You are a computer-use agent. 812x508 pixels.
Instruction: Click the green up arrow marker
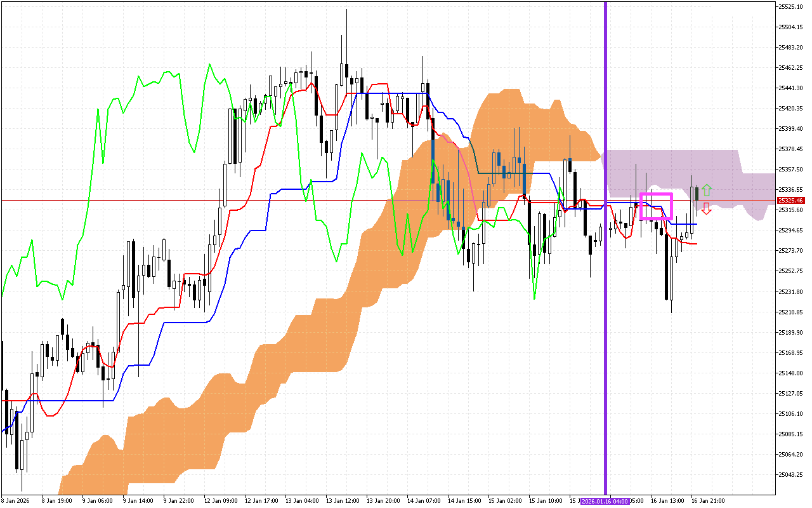pyautogui.click(x=706, y=190)
